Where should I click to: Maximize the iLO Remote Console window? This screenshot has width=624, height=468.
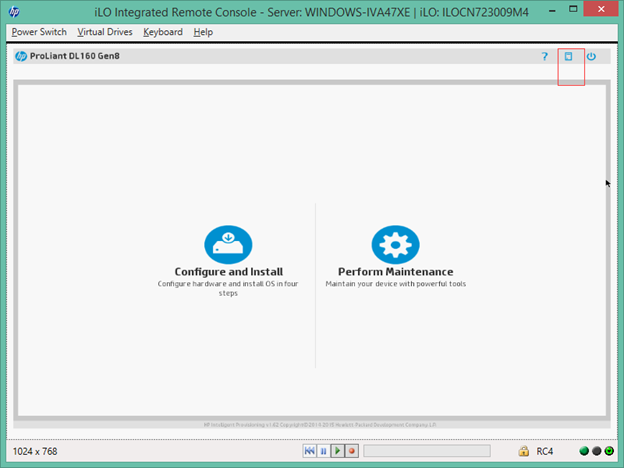point(573,9)
